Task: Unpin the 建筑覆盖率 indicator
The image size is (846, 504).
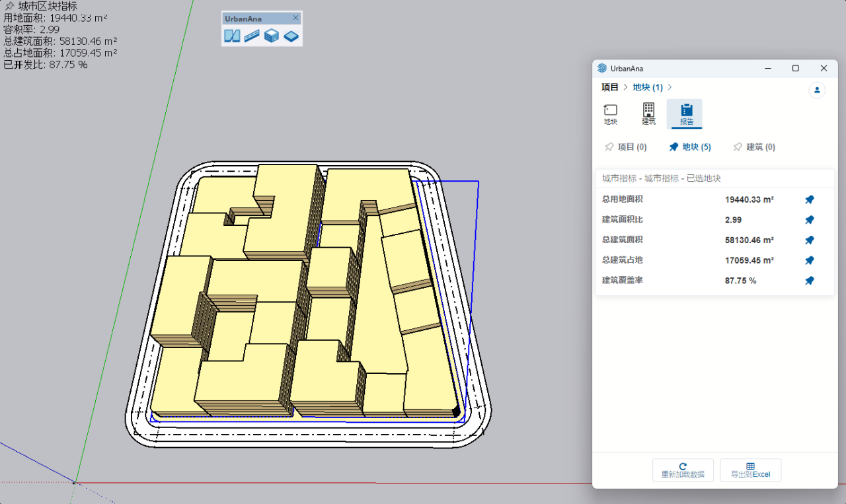Action: tap(810, 281)
